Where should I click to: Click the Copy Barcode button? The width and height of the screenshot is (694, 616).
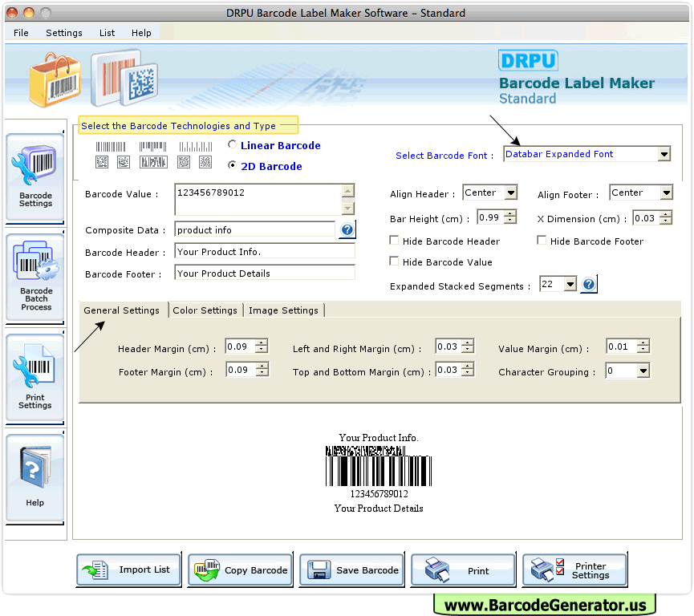coord(241,570)
